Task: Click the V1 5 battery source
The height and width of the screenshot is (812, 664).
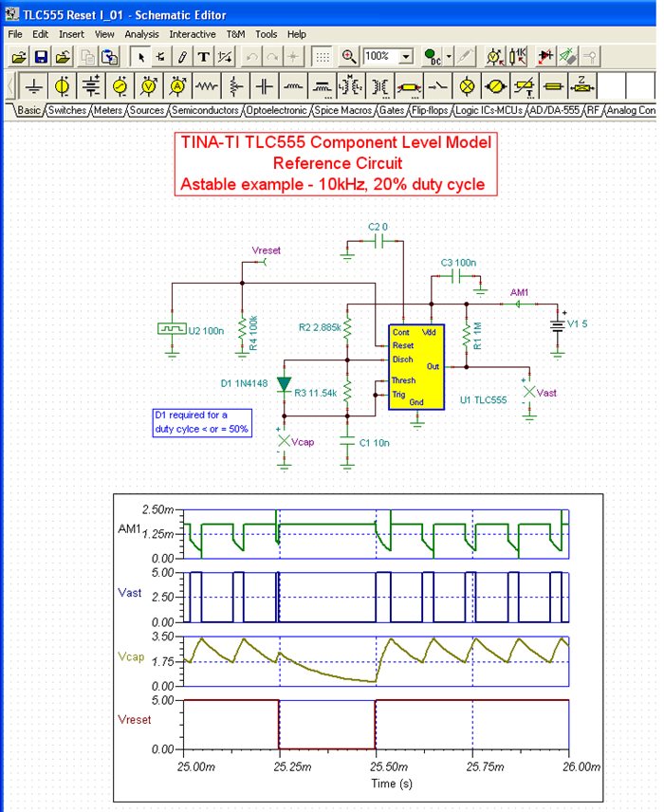Action: [x=558, y=325]
